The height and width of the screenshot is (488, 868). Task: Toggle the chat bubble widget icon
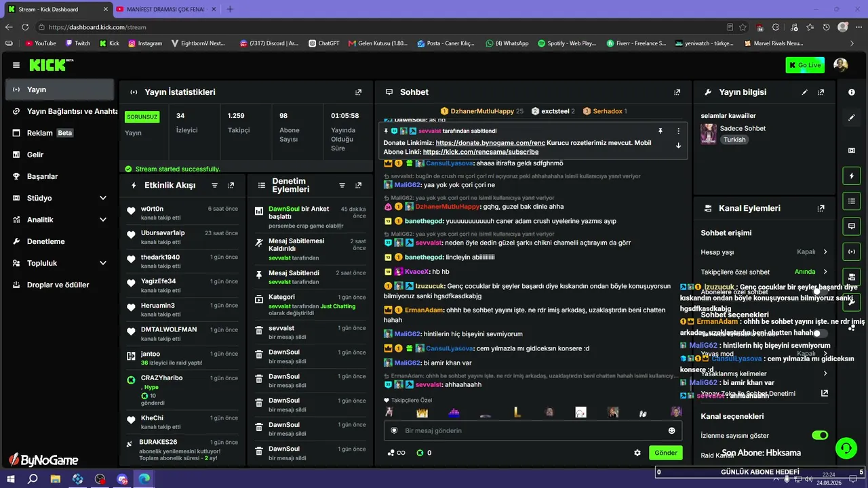(852, 226)
